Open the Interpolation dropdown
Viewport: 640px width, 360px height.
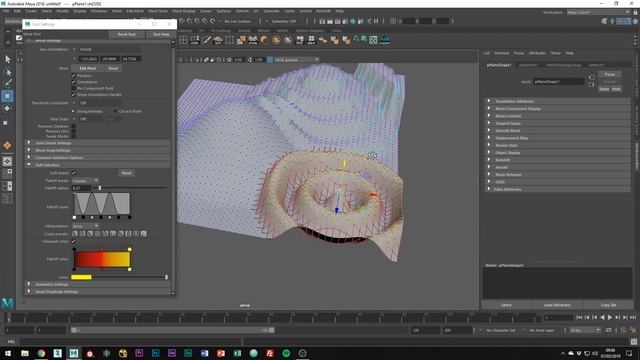pos(85,226)
